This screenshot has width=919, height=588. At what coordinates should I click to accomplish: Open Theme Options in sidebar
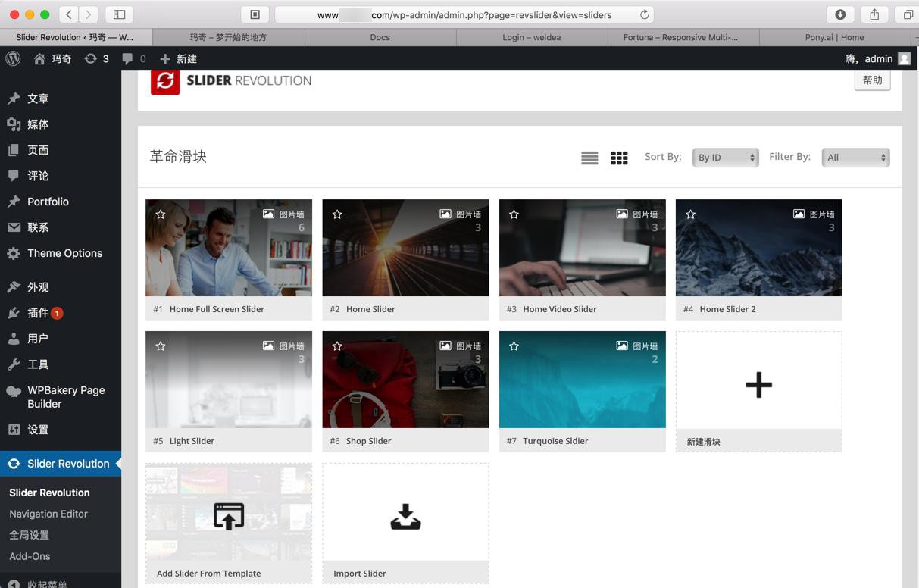click(x=61, y=253)
